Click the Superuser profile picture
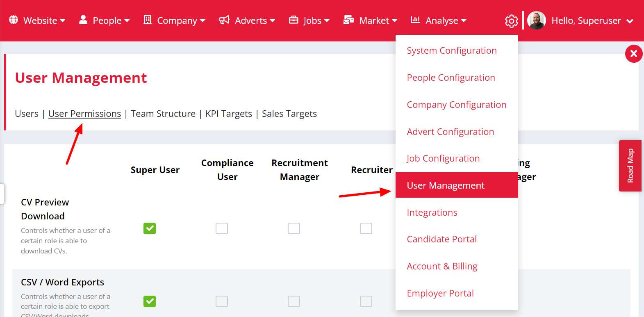The width and height of the screenshot is (644, 317). (537, 20)
